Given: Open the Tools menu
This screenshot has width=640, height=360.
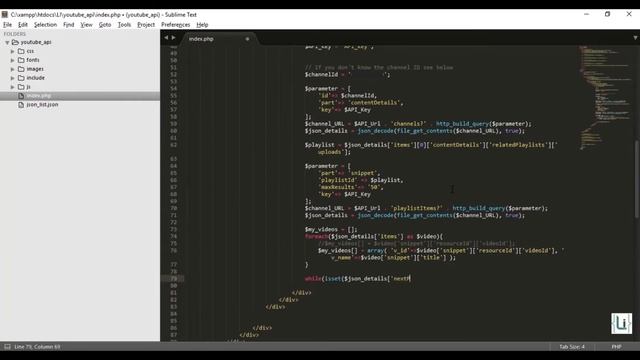Looking at the screenshot, I should 124,25.
